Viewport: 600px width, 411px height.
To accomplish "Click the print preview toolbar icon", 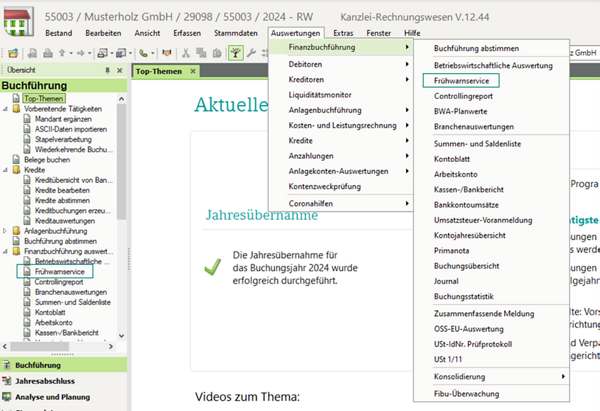I will tap(33, 53).
